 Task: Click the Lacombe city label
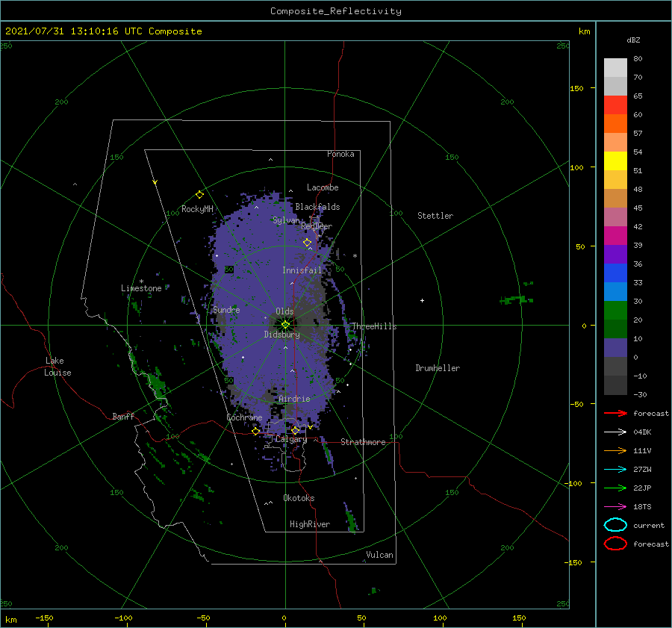coord(323,187)
